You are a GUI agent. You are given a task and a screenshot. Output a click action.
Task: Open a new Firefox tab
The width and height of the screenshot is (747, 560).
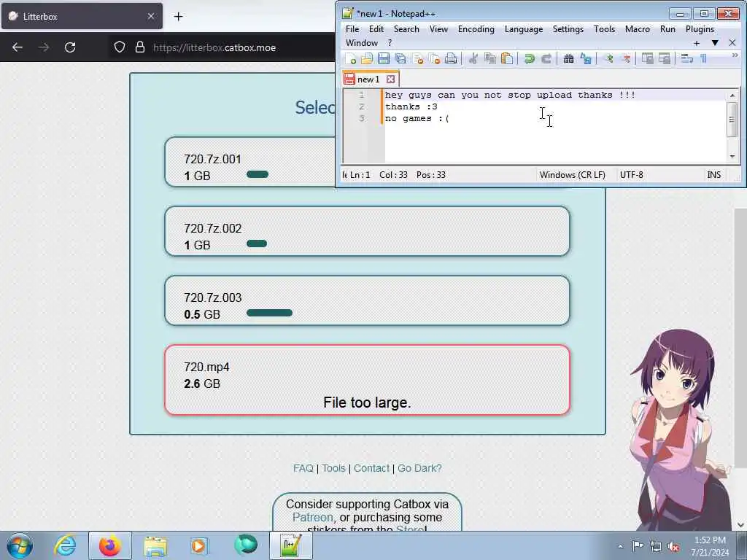click(x=178, y=16)
